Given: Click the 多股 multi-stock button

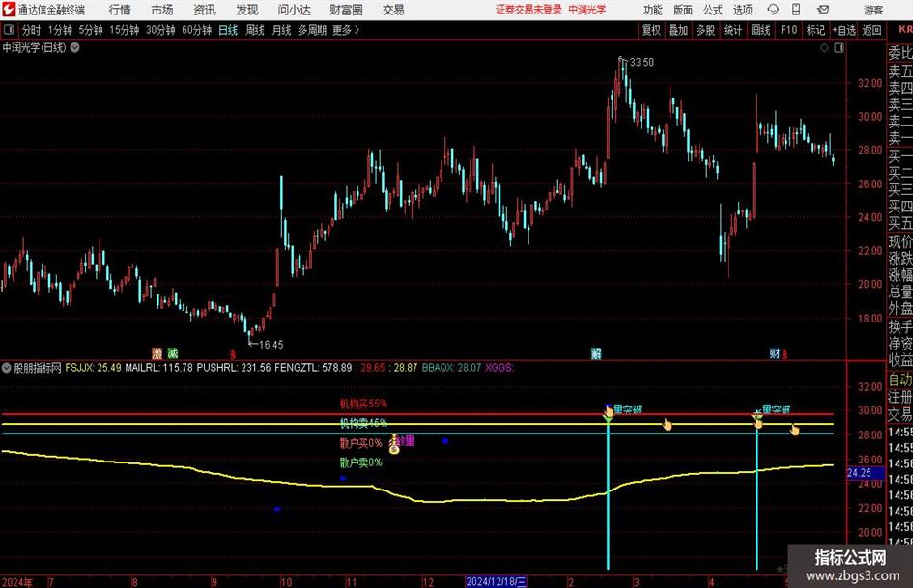Looking at the screenshot, I should pos(705,30).
